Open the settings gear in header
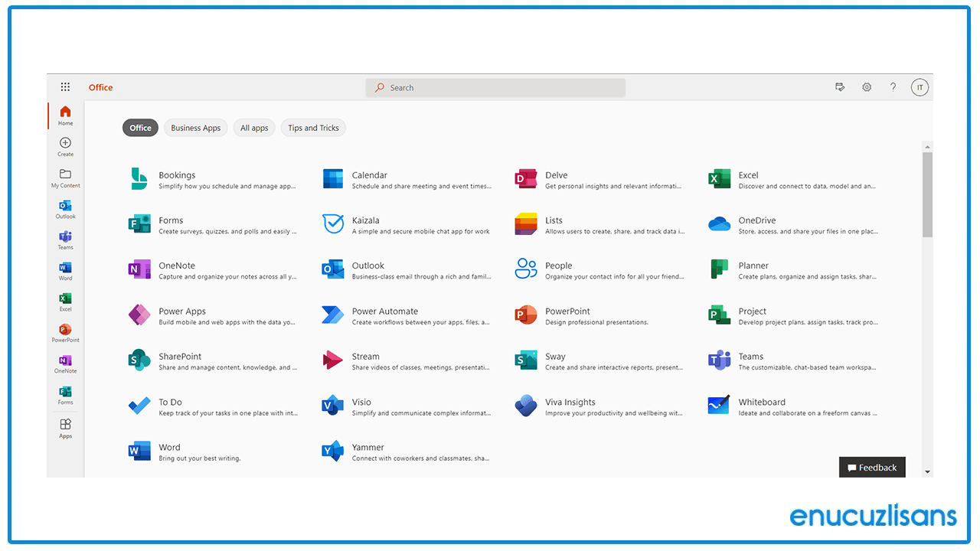Image resolution: width=980 pixels, height=551 pixels. (x=867, y=87)
